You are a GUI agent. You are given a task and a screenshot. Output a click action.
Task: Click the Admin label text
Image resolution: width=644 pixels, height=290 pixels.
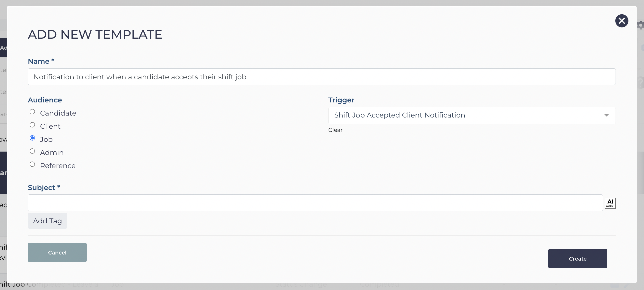click(52, 153)
